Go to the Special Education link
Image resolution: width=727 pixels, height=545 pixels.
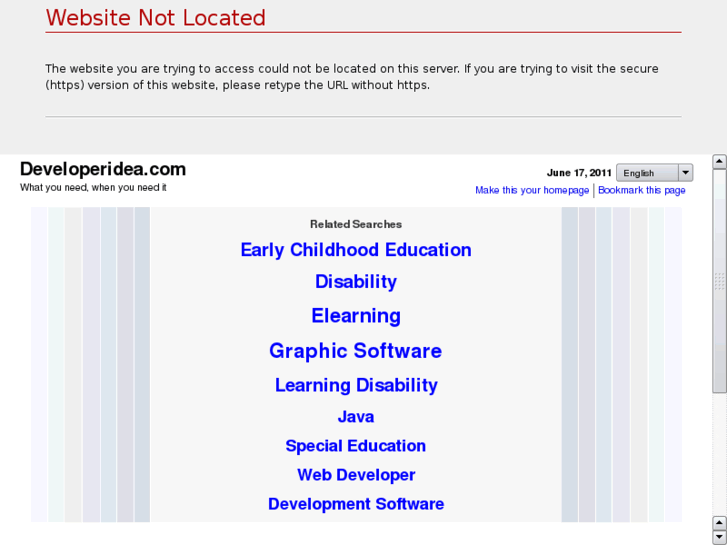[x=356, y=446]
